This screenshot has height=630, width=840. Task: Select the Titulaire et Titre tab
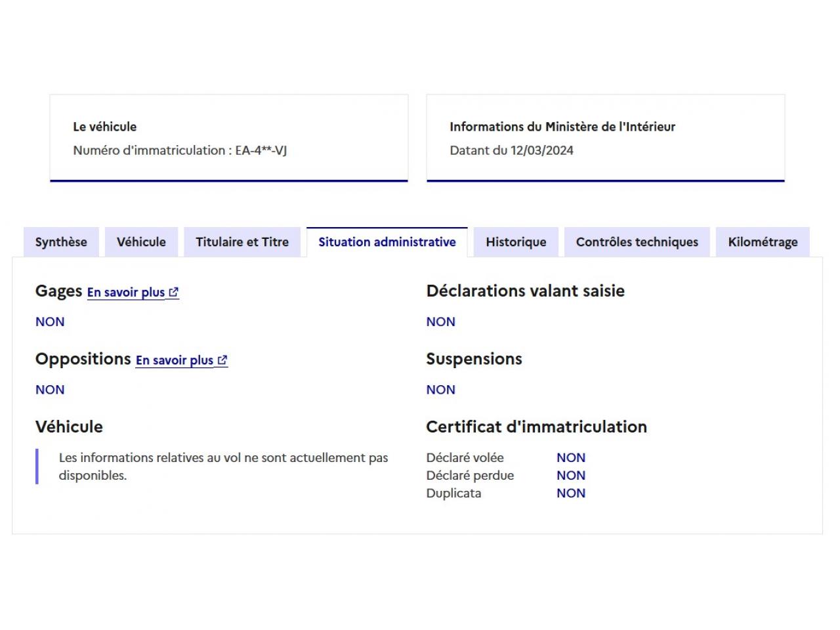click(242, 242)
